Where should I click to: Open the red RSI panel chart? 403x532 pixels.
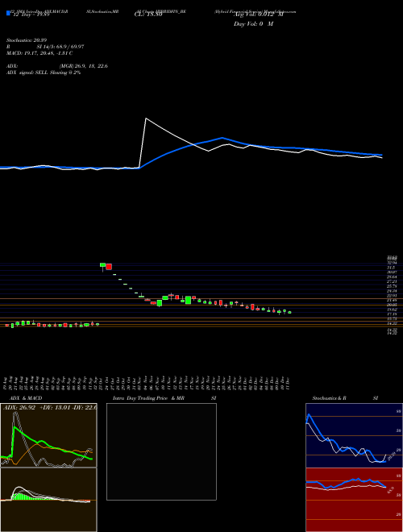(354, 500)
